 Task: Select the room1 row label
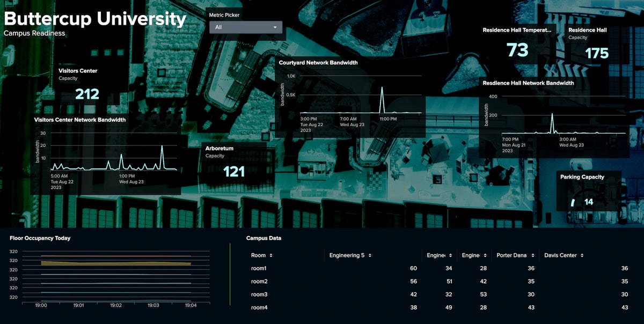click(x=259, y=268)
